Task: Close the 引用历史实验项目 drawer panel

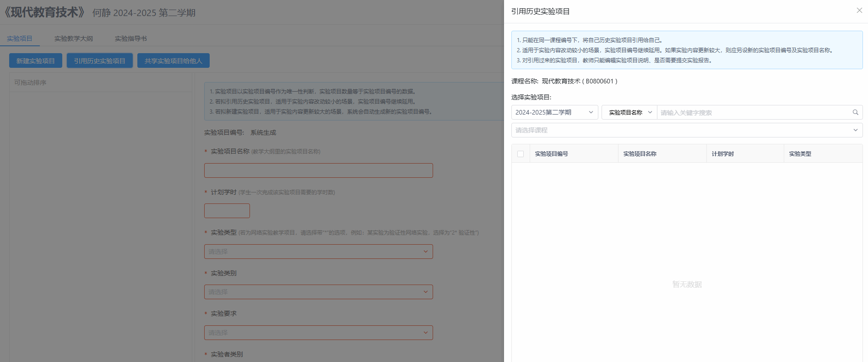Action: (x=859, y=11)
